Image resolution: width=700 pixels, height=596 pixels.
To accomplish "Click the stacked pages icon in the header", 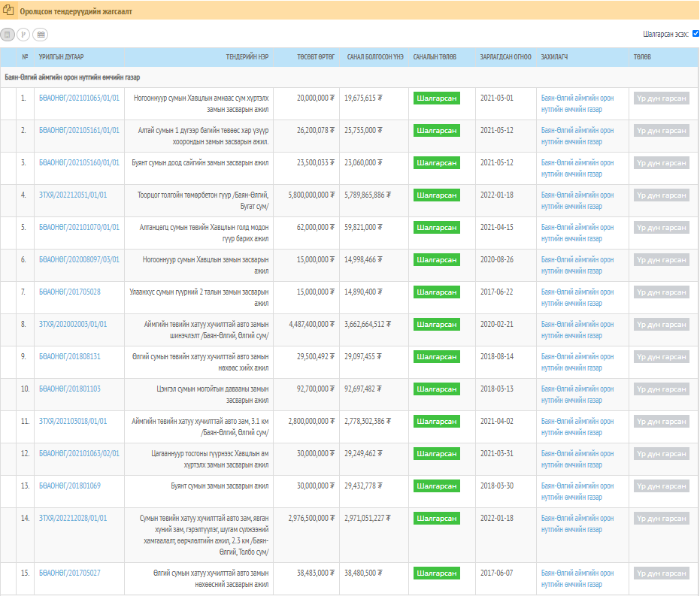I will [9, 11].
